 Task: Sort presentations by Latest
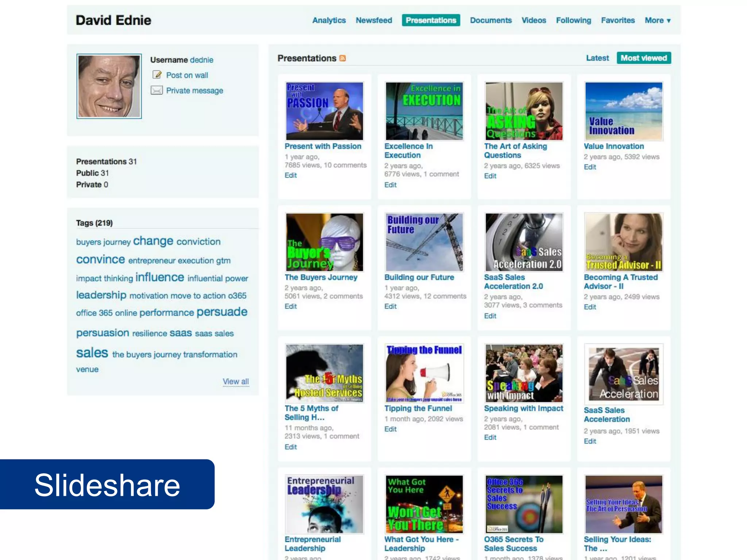pyautogui.click(x=597, y=58)
